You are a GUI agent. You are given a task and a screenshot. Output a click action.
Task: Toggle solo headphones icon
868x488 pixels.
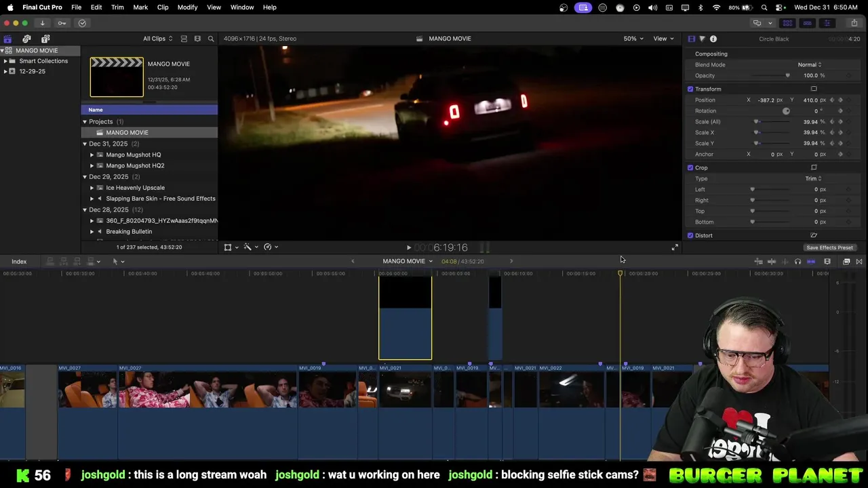tap(797, 262)
